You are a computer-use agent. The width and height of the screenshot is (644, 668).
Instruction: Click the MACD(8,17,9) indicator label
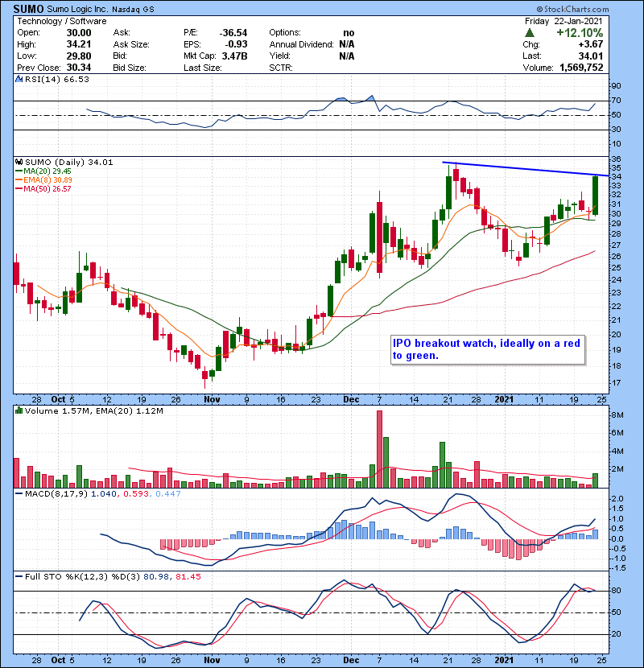(57, 494)
